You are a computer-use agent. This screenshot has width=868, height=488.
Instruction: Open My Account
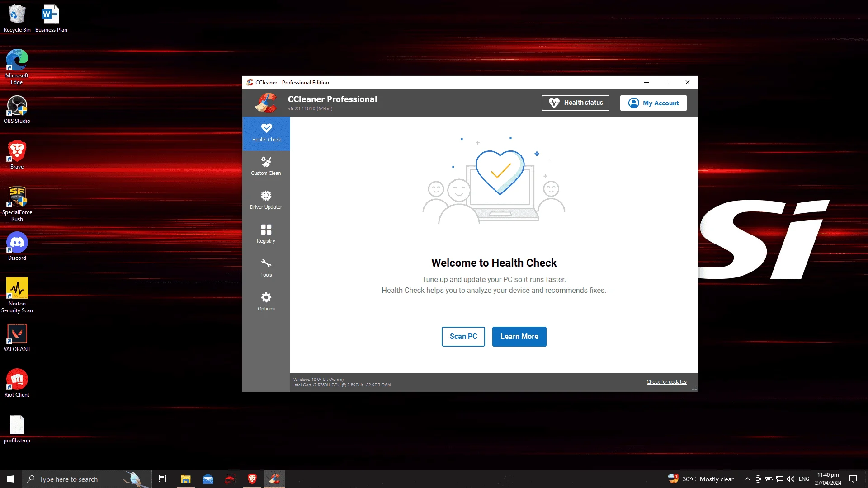[653, 103]
